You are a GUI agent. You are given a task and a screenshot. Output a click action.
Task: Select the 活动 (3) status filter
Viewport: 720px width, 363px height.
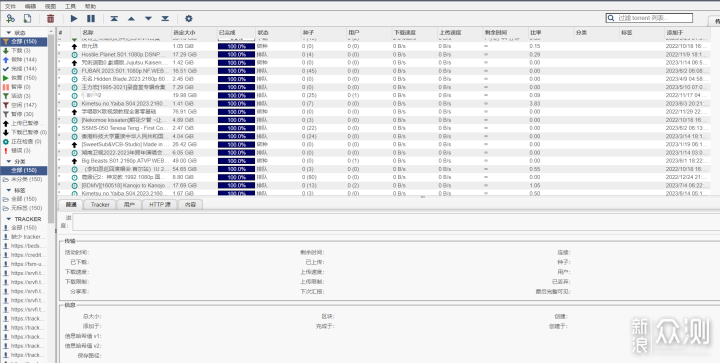24,96
